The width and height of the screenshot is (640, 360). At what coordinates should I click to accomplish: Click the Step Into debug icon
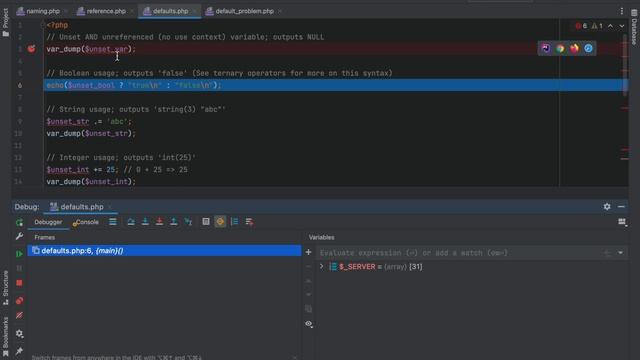tap(145, 222)
